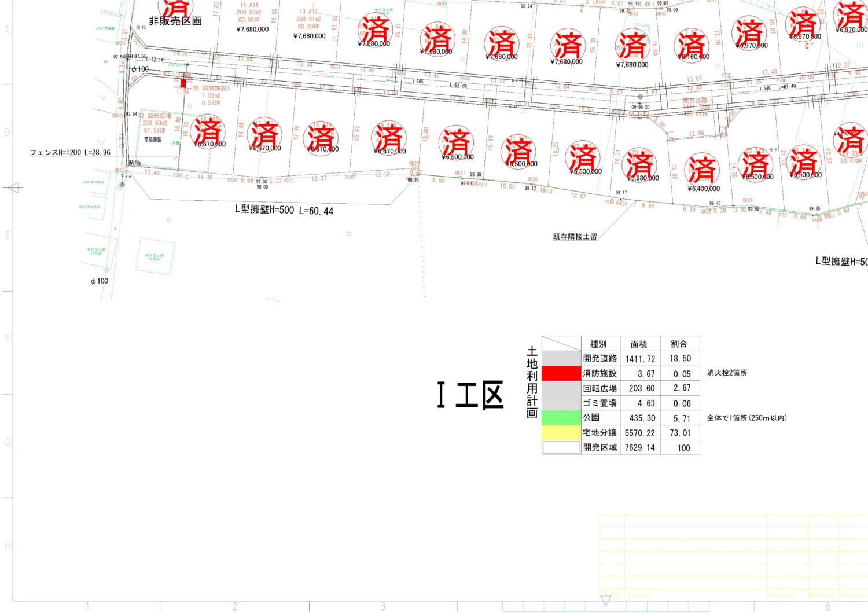
Task: Click the sold stamp over ¥8,160,000 lot
Action: pyautogui.click(x=692, y=44)
